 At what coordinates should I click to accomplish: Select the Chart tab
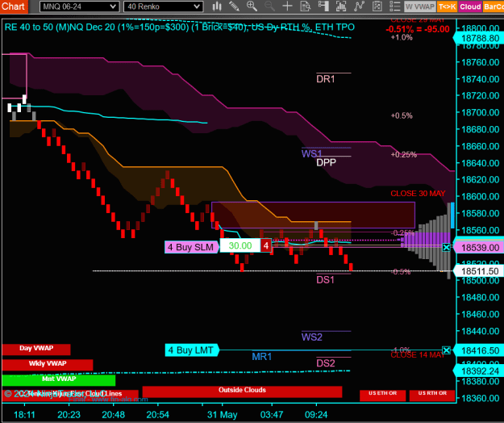coord(14,6)
